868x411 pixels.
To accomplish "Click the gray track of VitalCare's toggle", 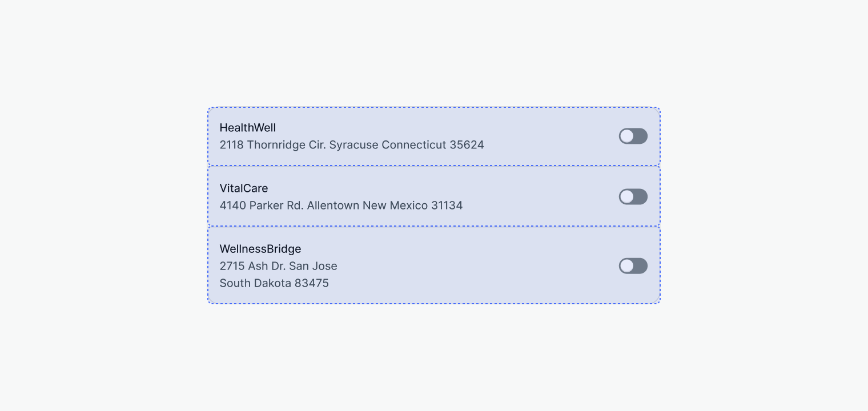I will coord(641,197).
